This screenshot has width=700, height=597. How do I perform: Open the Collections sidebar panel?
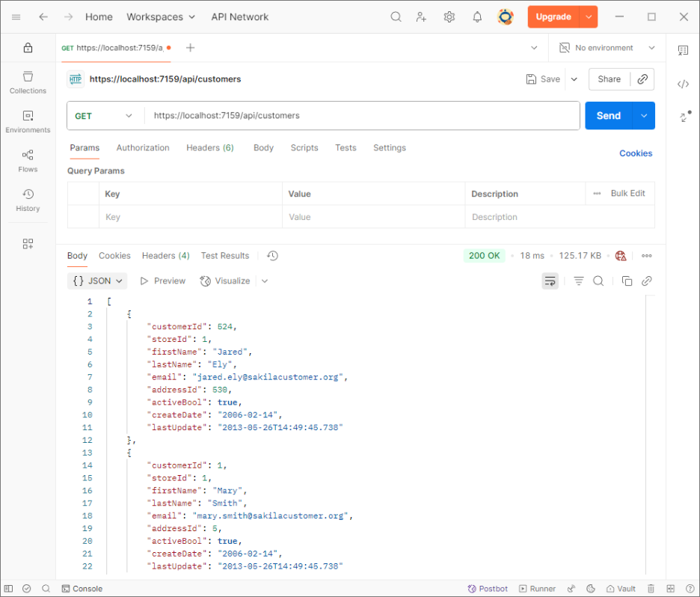[x=28, y=82]
